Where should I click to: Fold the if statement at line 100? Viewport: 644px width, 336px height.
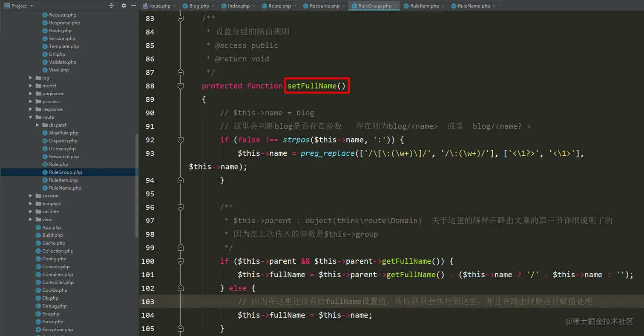tap(181, 261)
